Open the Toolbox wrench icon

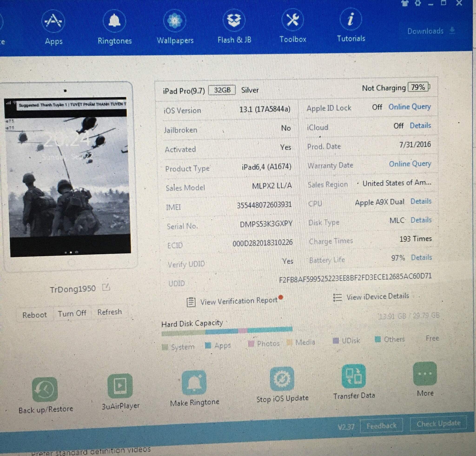coord(293,20)
